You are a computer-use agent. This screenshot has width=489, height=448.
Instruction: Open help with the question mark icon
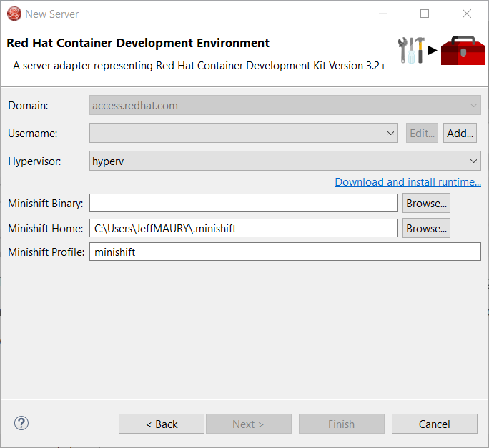click(x=21, y=423)
